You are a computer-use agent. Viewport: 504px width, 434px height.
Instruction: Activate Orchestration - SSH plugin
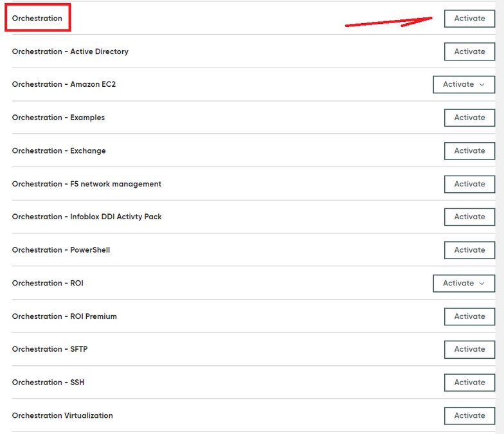pyautogui.click(x=469, y=383)
